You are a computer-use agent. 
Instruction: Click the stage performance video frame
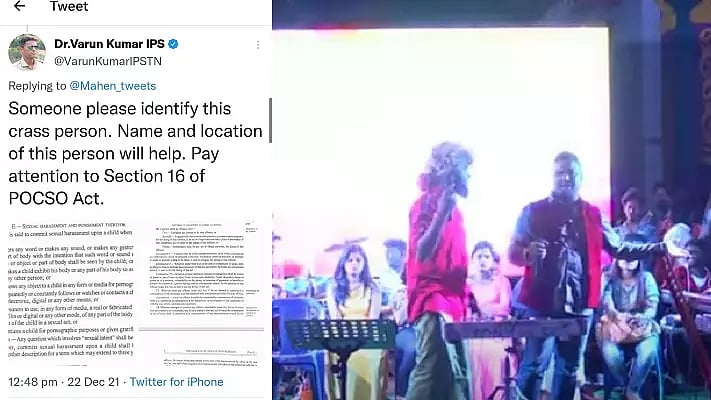click(492, 200)
